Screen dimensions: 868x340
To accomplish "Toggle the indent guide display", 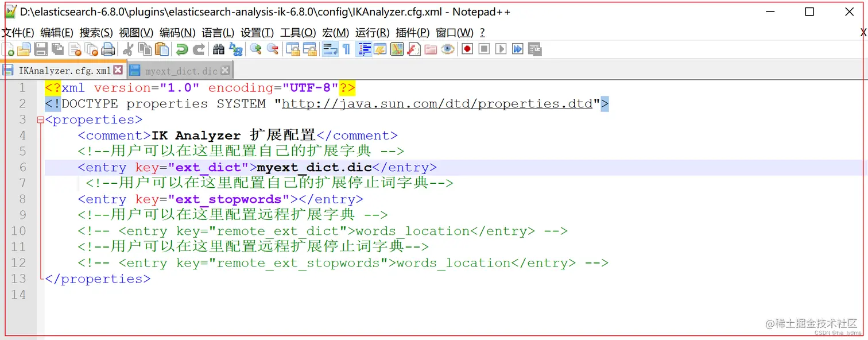I will [364, 49].
